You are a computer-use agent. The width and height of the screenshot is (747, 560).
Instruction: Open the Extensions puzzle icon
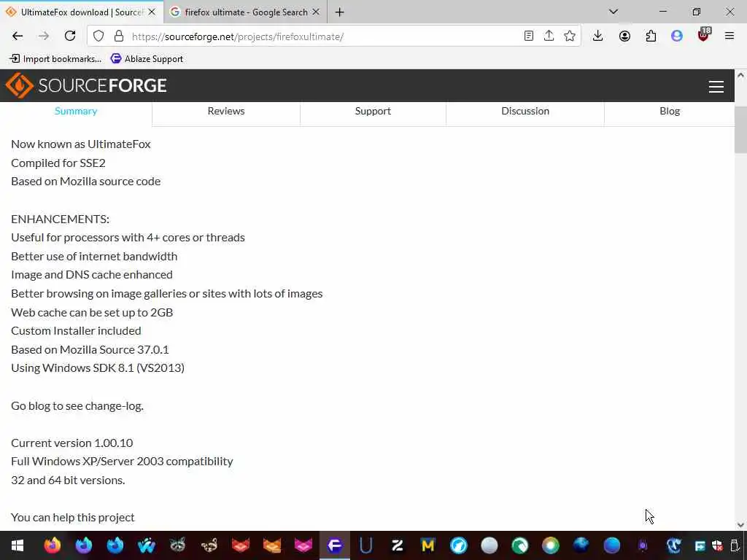651,36
